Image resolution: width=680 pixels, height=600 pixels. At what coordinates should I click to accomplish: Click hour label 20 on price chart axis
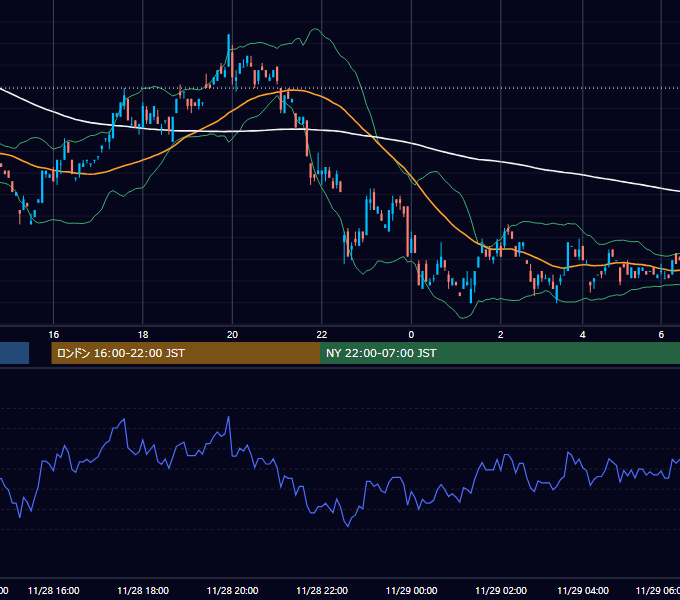point(232,334)
